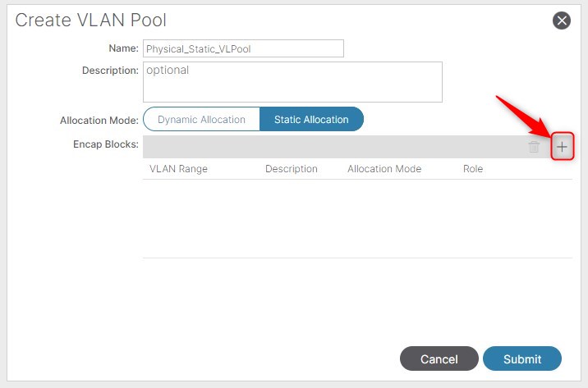588x388 pixels.
Task: Click the gray Encap Blocks toolbar bar
Action: coord(328,147)
